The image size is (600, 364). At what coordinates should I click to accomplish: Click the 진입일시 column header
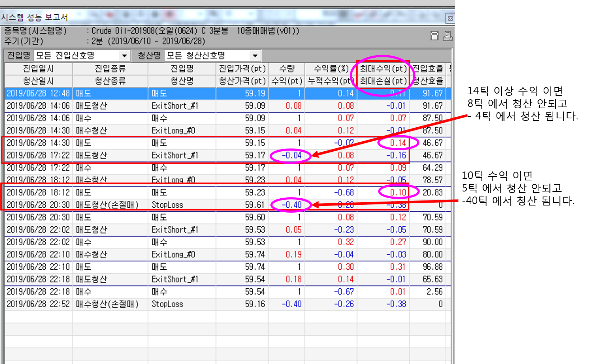pos(38,68)
